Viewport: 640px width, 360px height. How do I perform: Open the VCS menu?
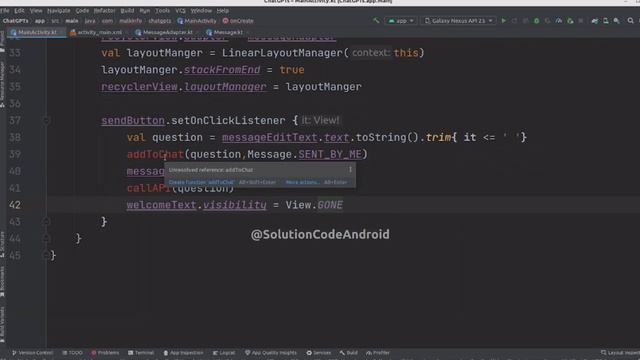[180, 11]
